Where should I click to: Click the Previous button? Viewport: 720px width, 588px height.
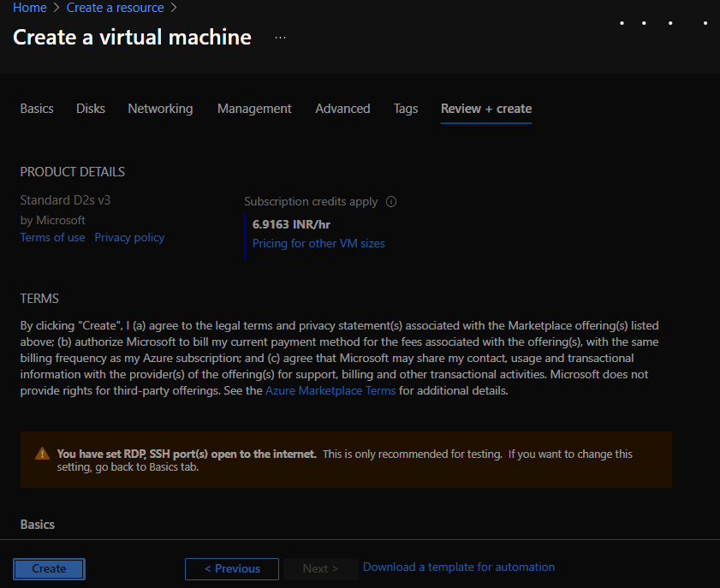[231, 568]
